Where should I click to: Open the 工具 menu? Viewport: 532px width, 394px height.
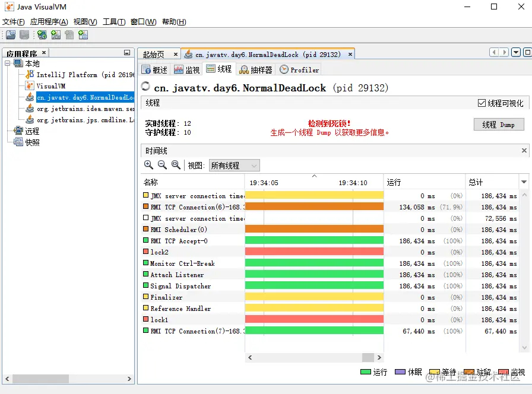pyautogui.click(x=114, y=22)
